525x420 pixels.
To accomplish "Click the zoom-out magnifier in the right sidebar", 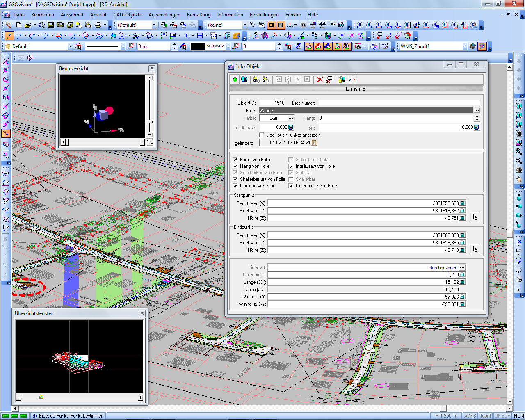I will pos(519,161).
